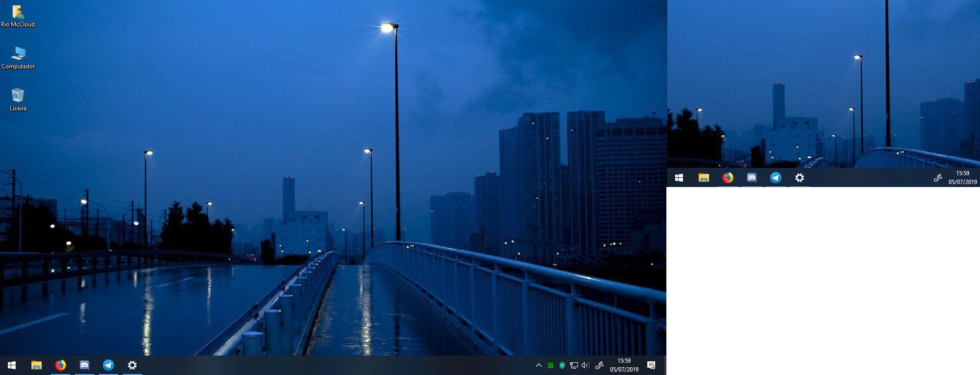Screen dimensions: 980x375
Task: Open File Explorer on the second monitor taskbar
Action: tap(703, 178)
